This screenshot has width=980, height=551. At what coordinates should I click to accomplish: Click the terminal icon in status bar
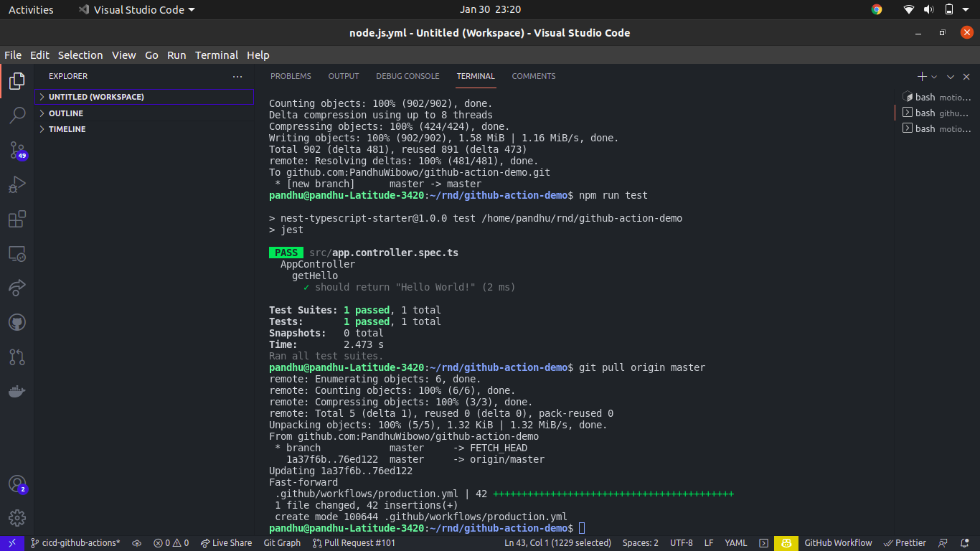pos(764,543)
